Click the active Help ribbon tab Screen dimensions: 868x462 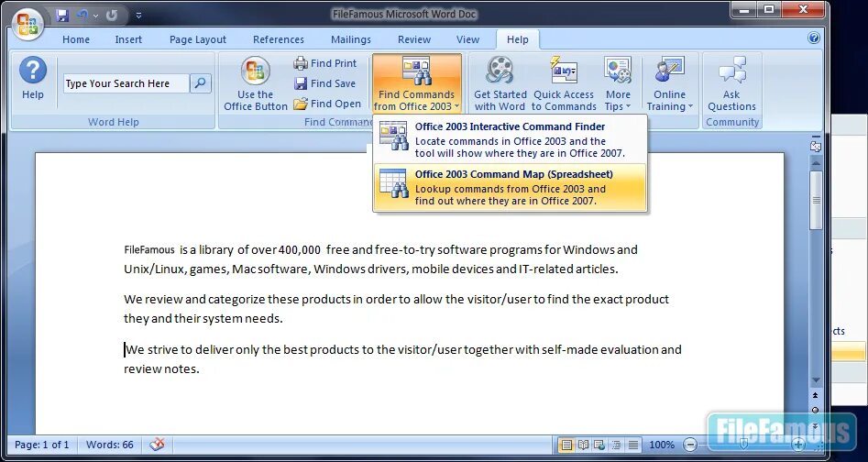(x=518, y=39)
